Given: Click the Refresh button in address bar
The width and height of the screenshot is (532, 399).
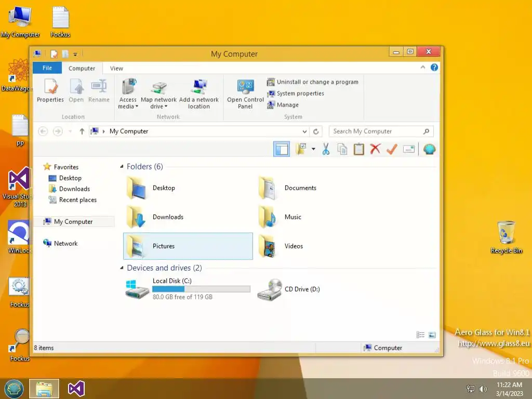Looking at the screenshot, I should [x=316, y=131].
